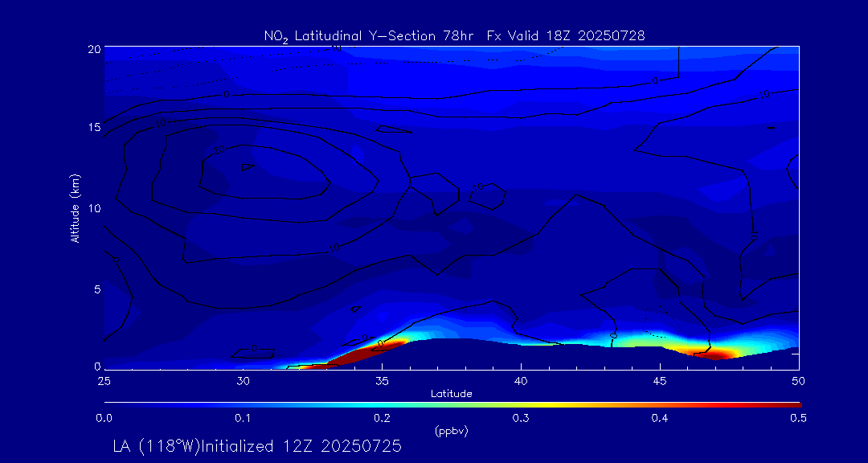Screen dimensions: 868x463
Task: Click altitude axis tick label "0"
Action: pyautogui.click(x=97, y=366)
